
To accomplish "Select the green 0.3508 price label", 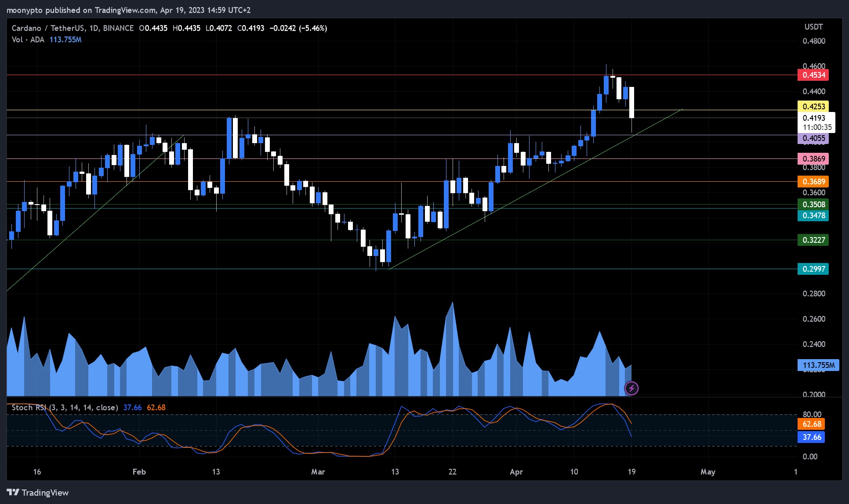I will [813, 205].
